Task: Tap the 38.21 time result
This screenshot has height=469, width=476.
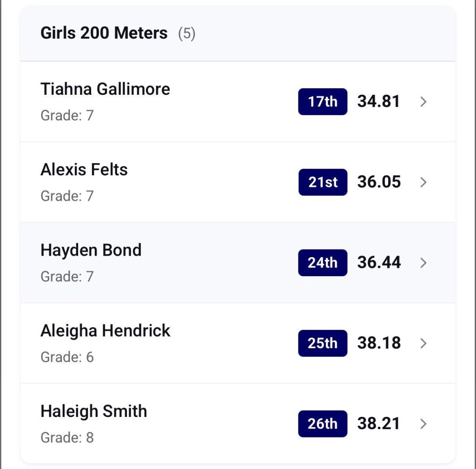Action: (x=378, y=423)
